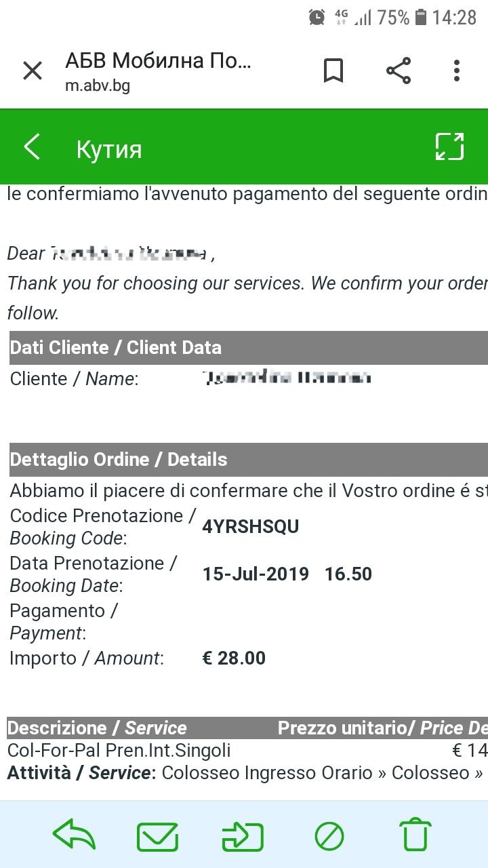The image size is (488, 868).
Task: Tap the Dati Cliente / Client Data header
Action: point(116,348)
